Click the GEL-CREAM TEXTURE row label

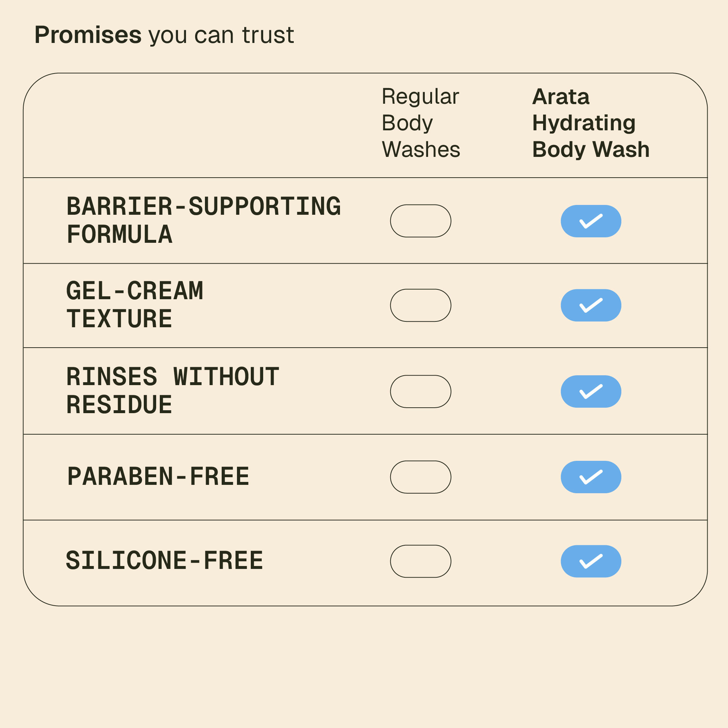click(x=135, y=305)
